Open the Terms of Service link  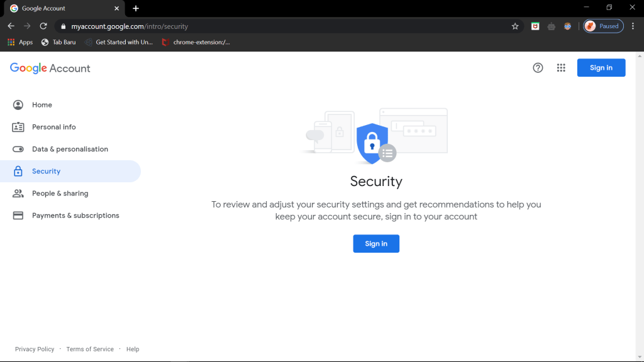click(90, 349)
